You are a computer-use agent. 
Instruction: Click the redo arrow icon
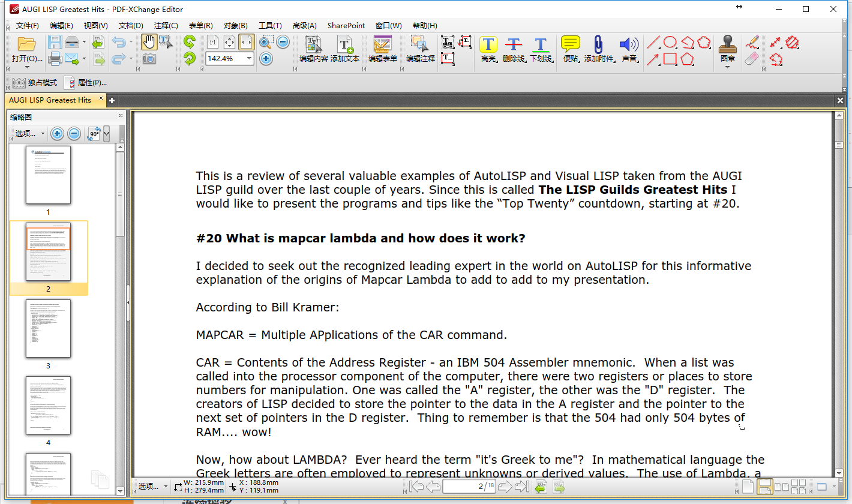pos(119,58)
